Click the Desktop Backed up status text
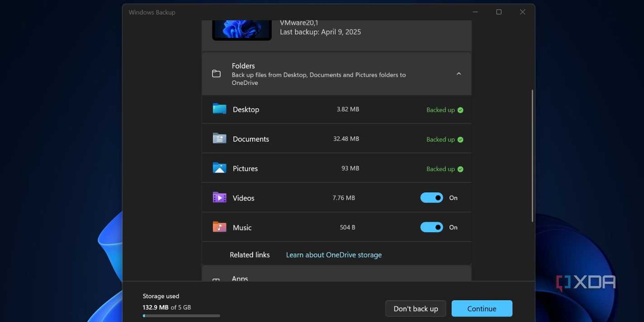Screen dimensions: 644x322 coord(440,110)
